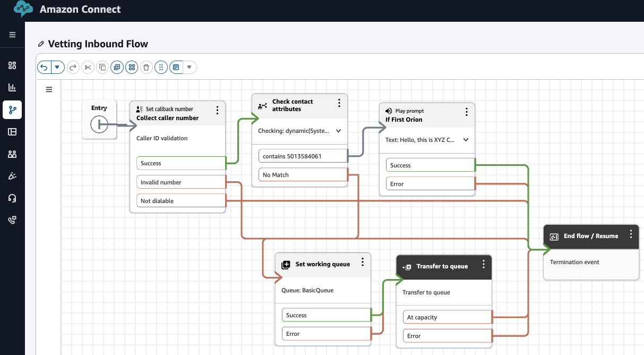Click the Set working queue block header
644x355 pixels.
tap(323, 265)
